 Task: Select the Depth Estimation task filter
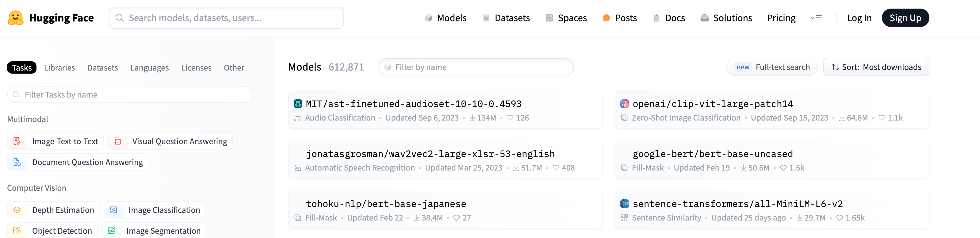(53, 210)
